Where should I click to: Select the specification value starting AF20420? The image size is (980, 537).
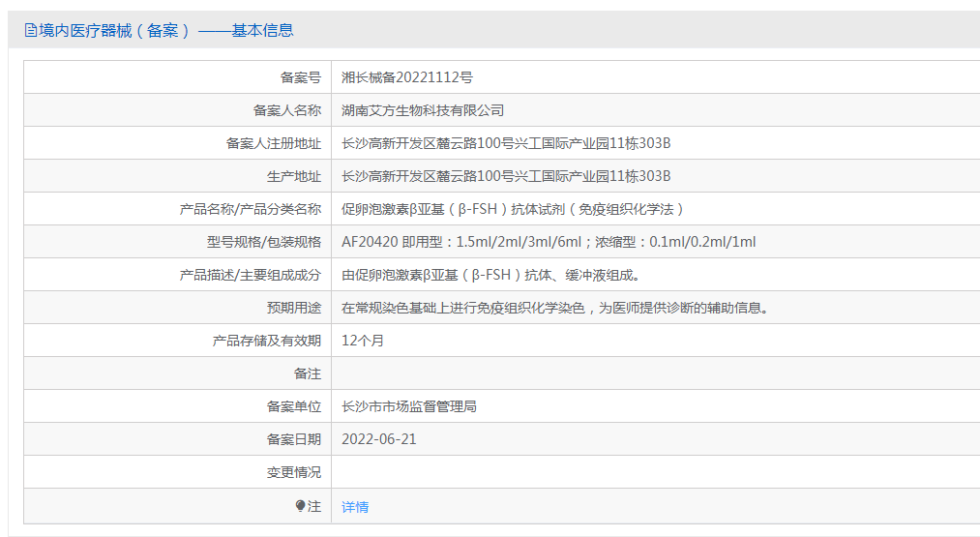(x=549, y=242)
